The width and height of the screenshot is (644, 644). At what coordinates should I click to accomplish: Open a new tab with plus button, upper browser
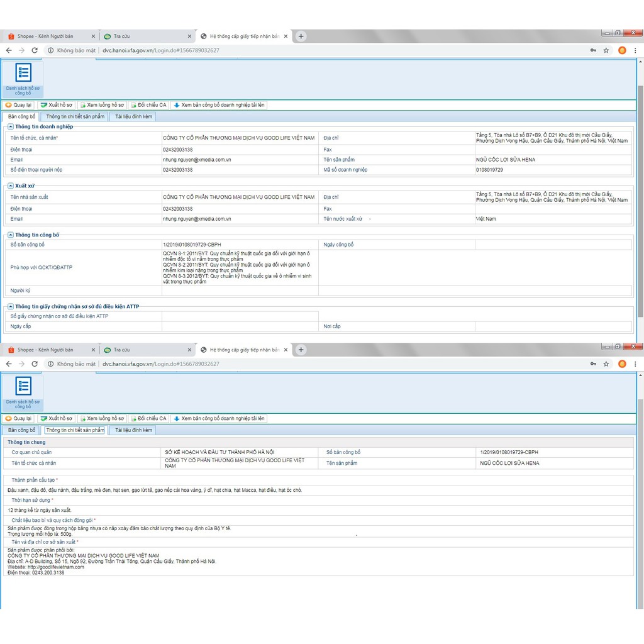pos(301,36)
